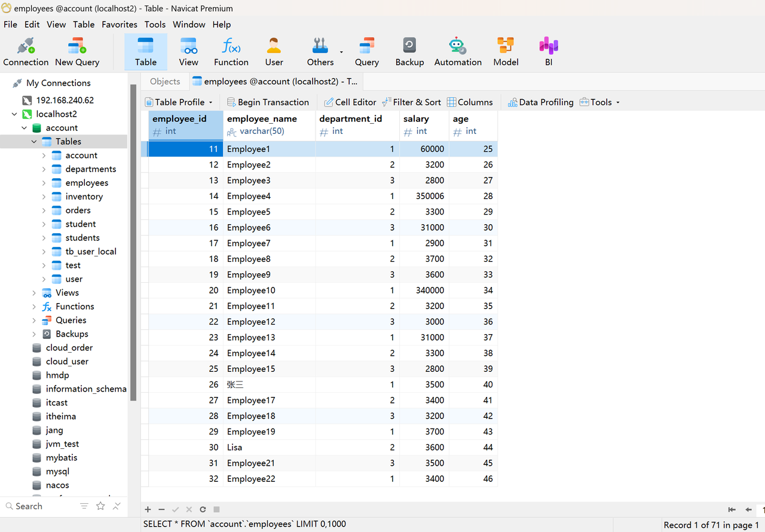The width and height of the screenshot is (765, 532).
Task: Open the Table Profile dropdown
Action: pos(179,102)
